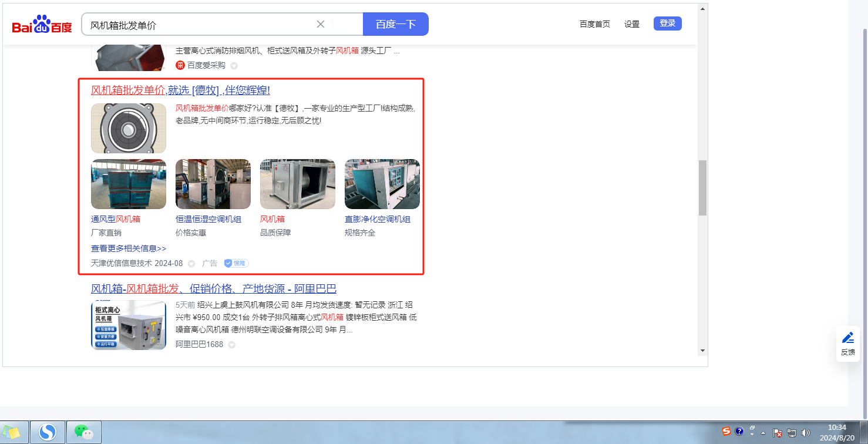Open the WeChat taskbar icon

(84, 432)
